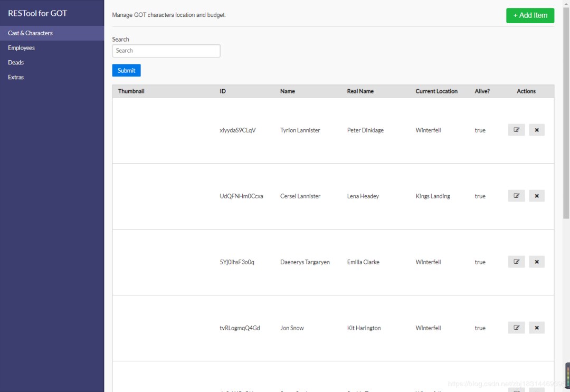
Task: Click real name Peter Dinklage
Action: (365, 130)
